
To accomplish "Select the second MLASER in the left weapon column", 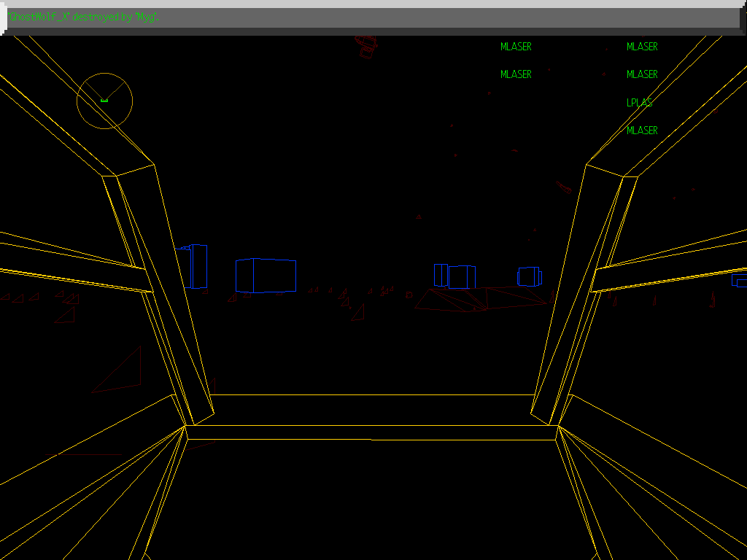I will coord(516,74).
